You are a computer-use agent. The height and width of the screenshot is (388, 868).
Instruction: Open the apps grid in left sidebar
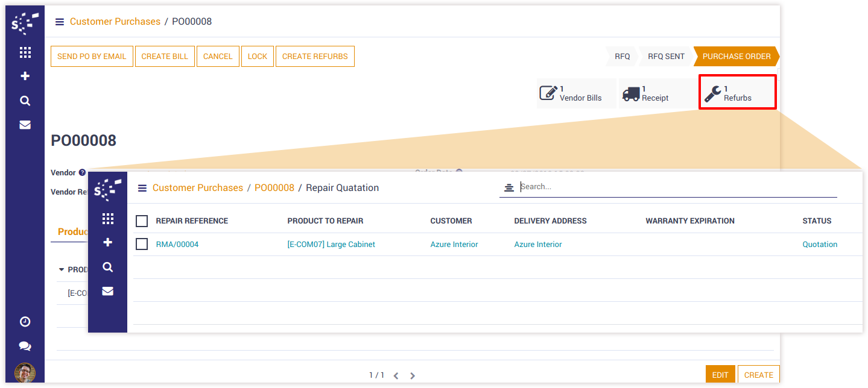[x=25, y=52]
